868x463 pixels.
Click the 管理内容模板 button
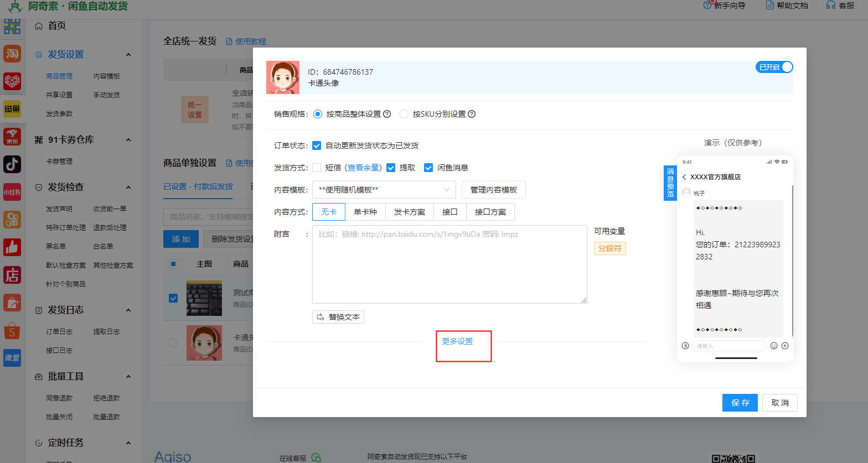point(494,190)
